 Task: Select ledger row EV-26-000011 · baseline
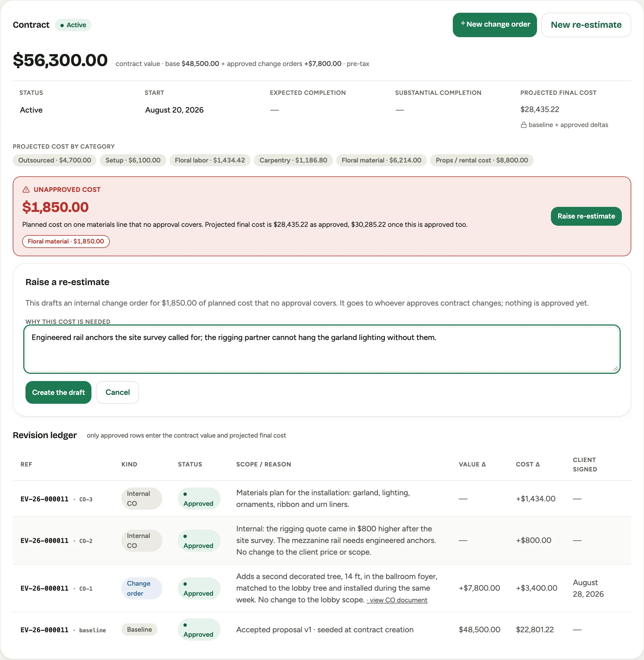tap(322, 629)
